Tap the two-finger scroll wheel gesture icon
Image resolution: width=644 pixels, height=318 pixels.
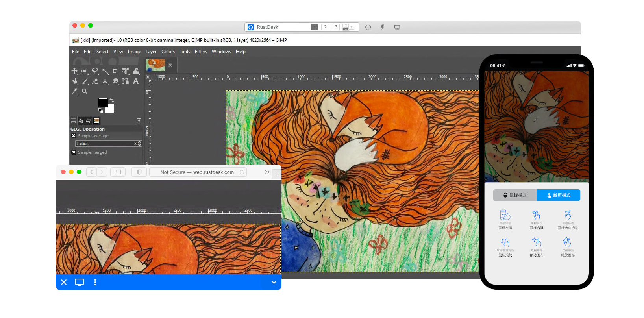coord(505,242)
